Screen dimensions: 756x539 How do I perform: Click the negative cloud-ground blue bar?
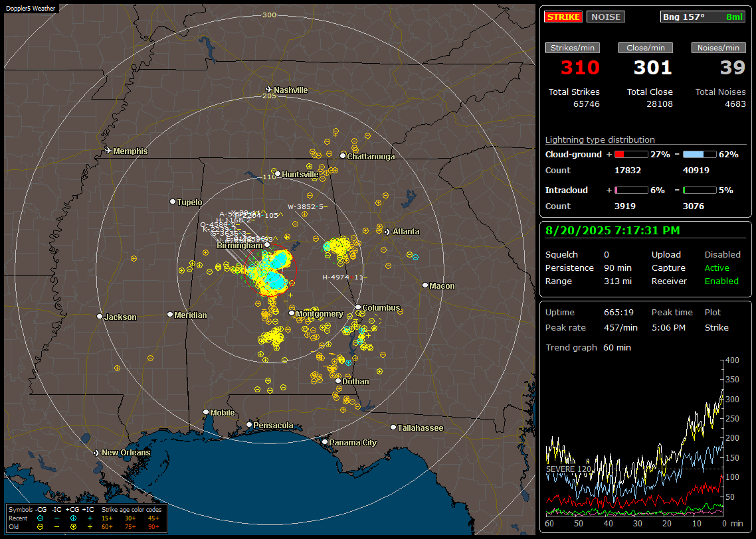pyautogui.click(x=700, y=155)
